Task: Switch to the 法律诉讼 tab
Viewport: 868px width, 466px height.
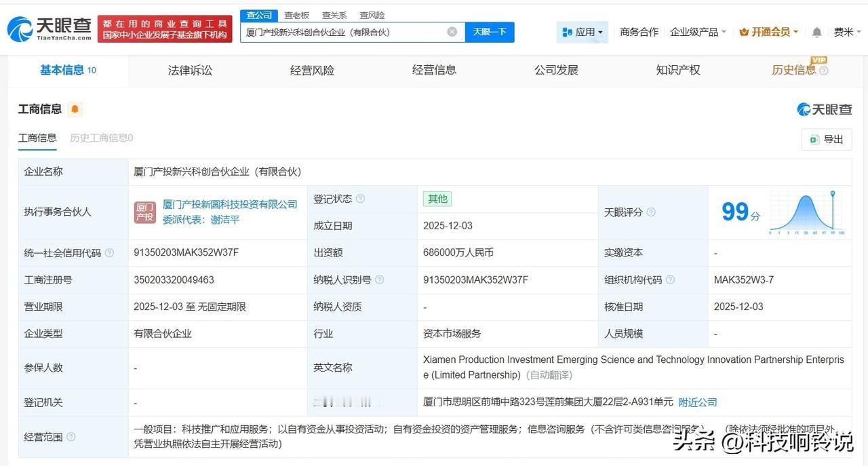Action: [190, 70]
